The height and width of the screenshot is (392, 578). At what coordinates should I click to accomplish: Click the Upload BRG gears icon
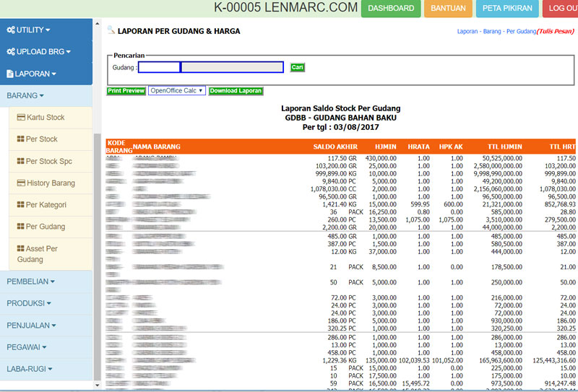(11, 52)
